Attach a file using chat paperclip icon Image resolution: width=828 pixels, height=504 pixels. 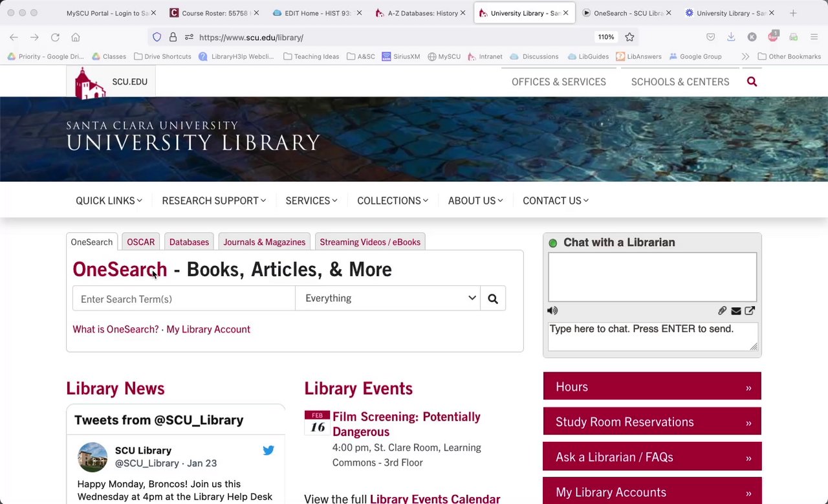[x=723, y=311]
